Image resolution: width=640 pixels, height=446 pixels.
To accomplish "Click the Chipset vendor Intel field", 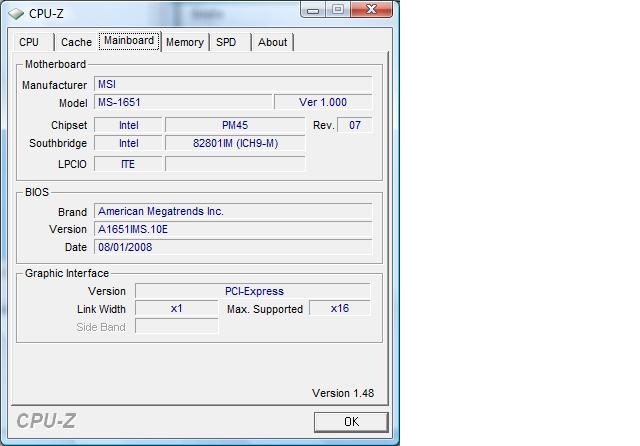I will tap(128, 125).
